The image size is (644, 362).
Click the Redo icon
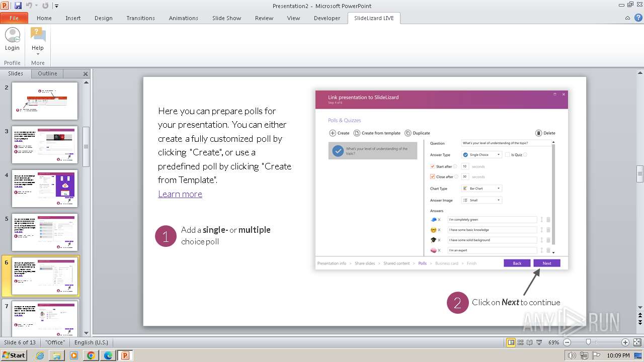pyautogui.click(x=45, y=6)
